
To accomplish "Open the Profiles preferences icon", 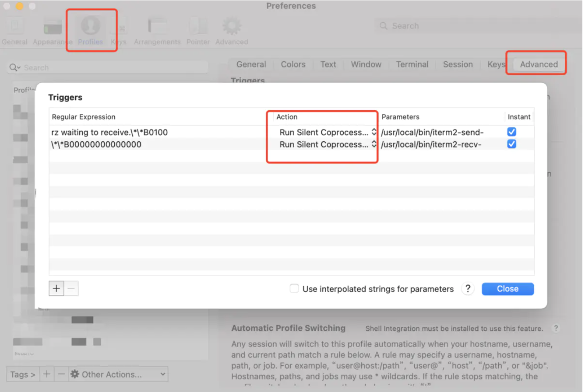I will 91,31.
